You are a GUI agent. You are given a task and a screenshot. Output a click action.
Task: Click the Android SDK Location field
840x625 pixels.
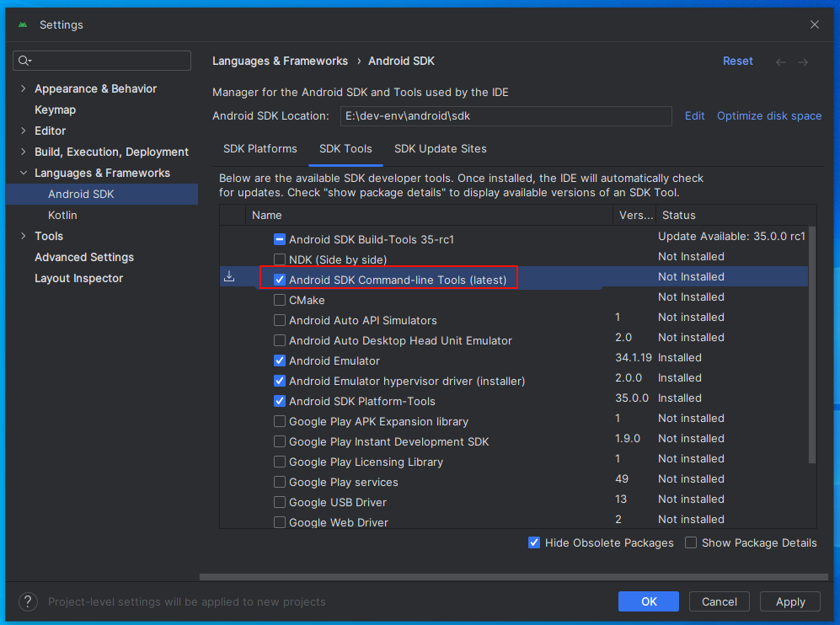coord(506,115)
